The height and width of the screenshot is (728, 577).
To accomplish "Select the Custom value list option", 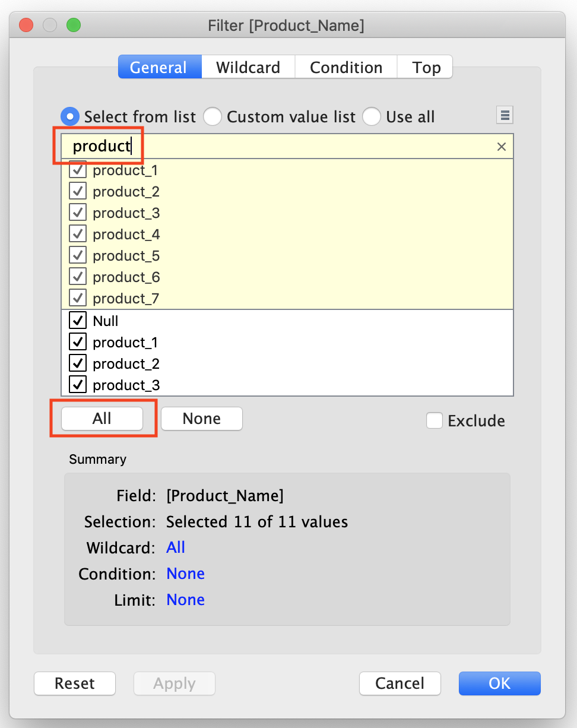I will coord(213,116).
